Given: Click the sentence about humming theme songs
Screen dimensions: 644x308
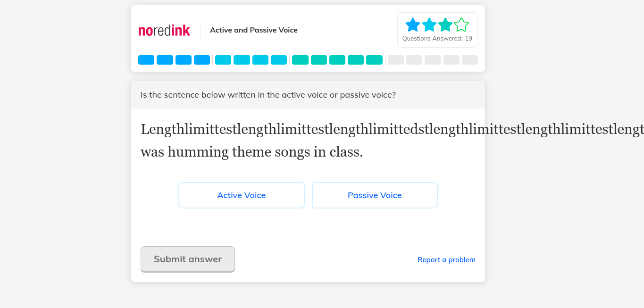Looking at the screenshot, I should [x=252, y=152].
